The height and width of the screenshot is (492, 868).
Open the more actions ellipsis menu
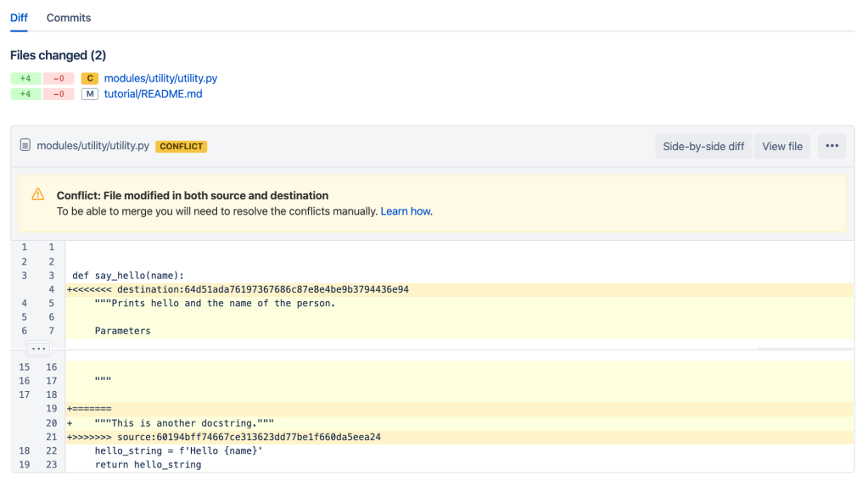(832, 146)
